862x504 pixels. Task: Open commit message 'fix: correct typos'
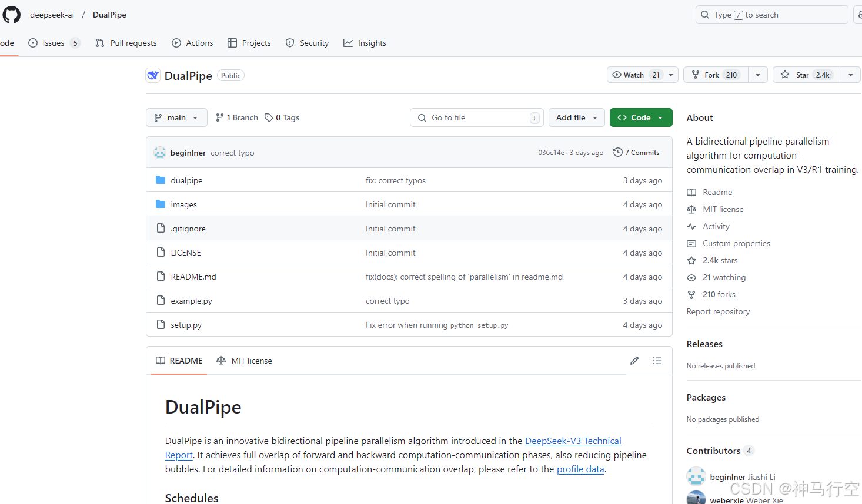[x=396, y=180]
